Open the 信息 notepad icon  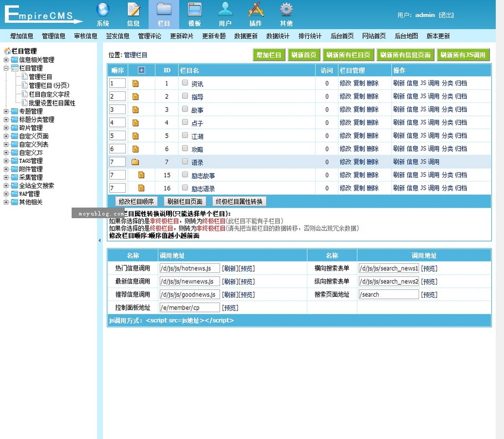tap(133, 10)
